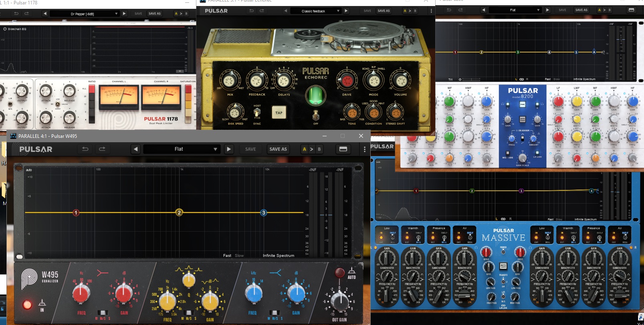The height and width of the screenshot is (325, 644).
Task: Click the blue band 3 node on the W495 graph
Action: tap(263, 212)
